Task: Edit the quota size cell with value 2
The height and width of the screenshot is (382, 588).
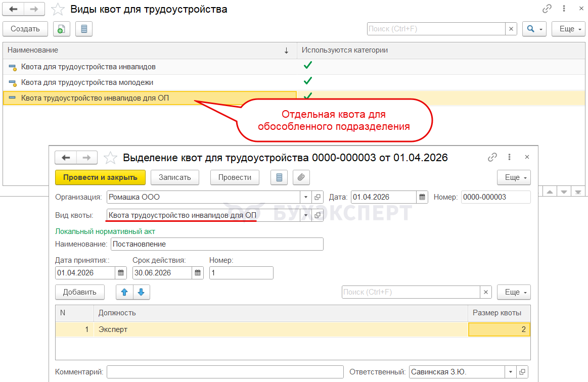Action: click(499, 329)
